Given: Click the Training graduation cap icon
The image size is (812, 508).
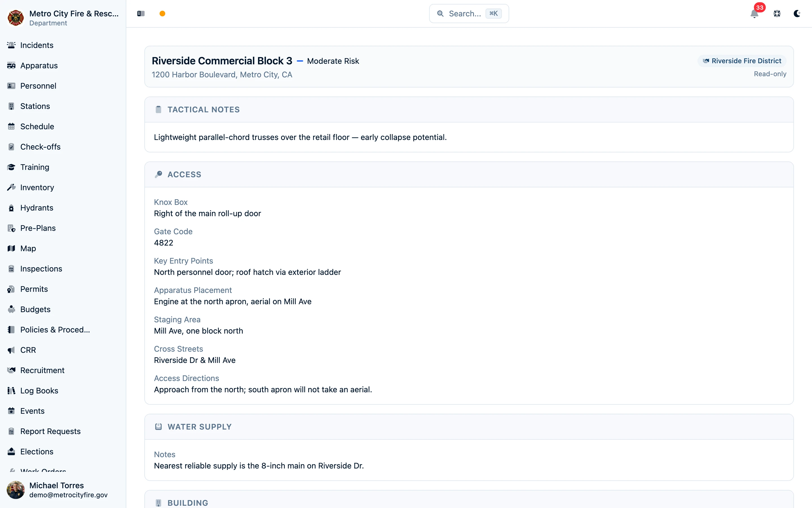Looking at the screenshot, I should click(11, 167).
